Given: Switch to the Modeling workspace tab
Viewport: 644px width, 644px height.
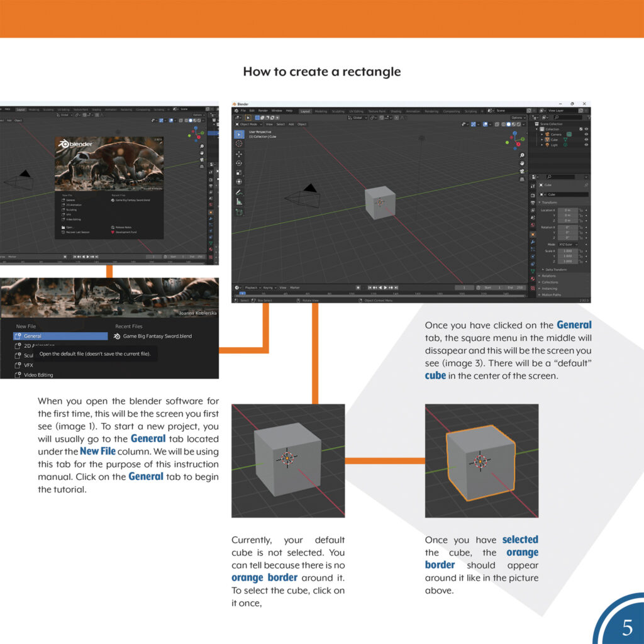Looking at the screenshot, I should pos(321,111).
